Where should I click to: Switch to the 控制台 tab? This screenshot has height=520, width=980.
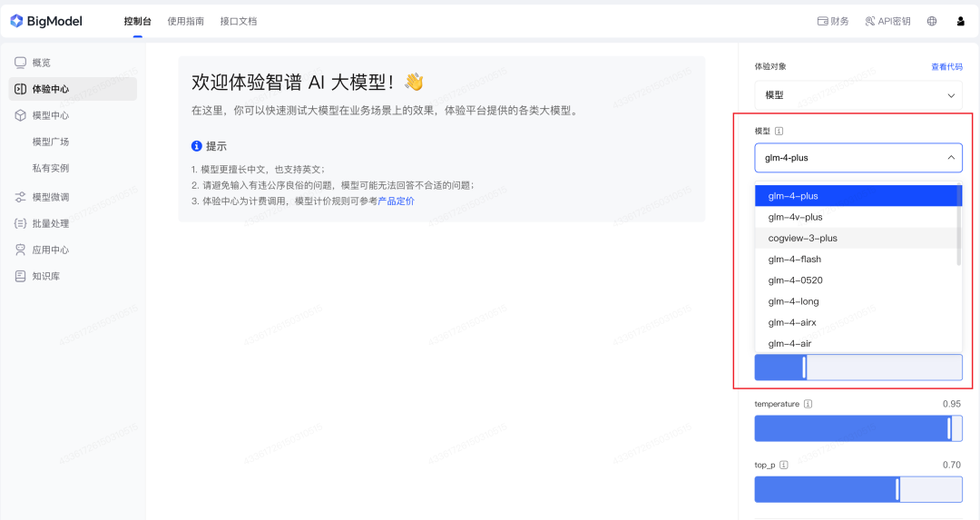click(x=138, y=21)
